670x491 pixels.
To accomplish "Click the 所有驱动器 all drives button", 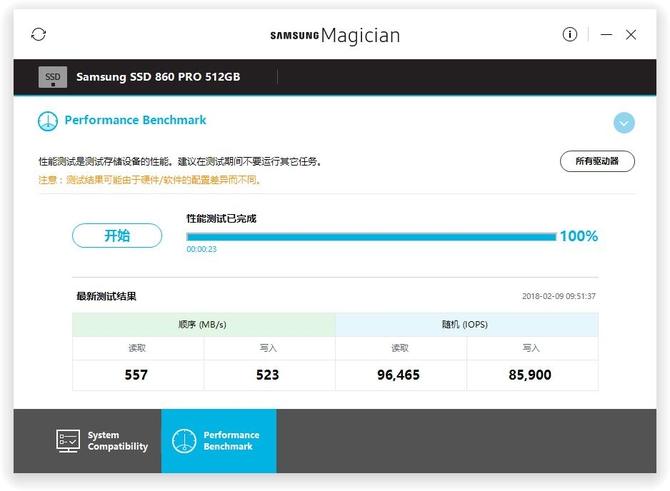I will coord(597,161).
